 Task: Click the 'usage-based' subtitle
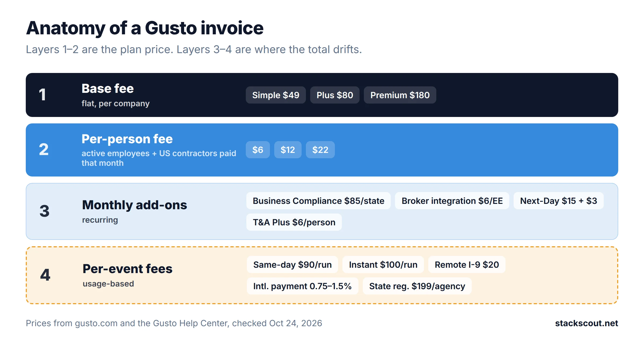108,284
